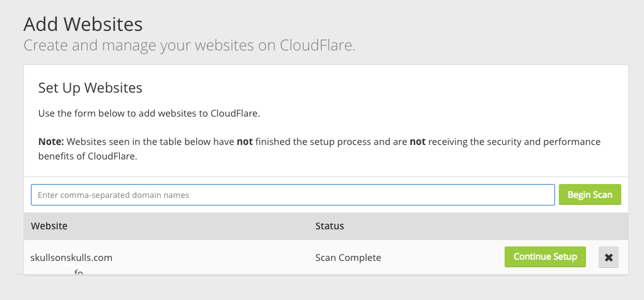
Task: Continue Setup for skullsonskulls.com
Action: pos(545,257)
